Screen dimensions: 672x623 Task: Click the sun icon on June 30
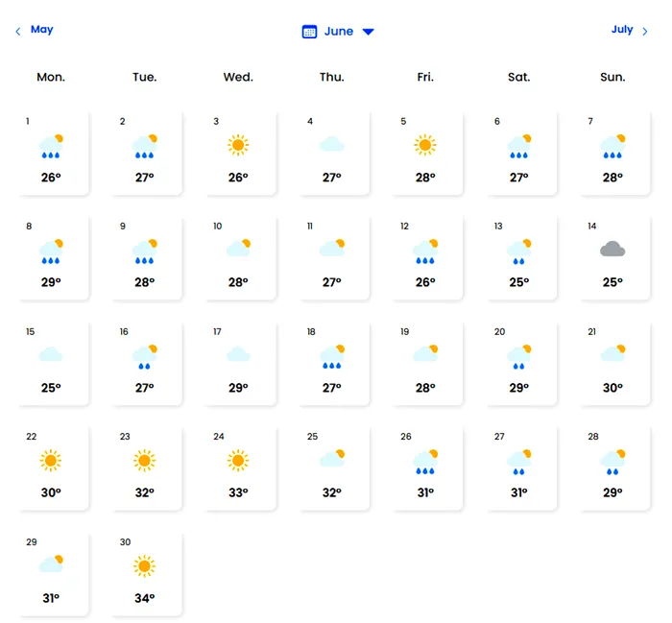[x=144, y=566]
